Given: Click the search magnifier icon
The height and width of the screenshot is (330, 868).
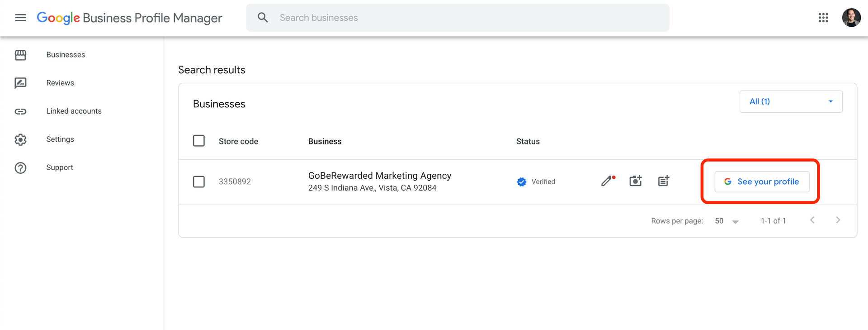Looking at the screenshot, I should click(x=263, y=18).
